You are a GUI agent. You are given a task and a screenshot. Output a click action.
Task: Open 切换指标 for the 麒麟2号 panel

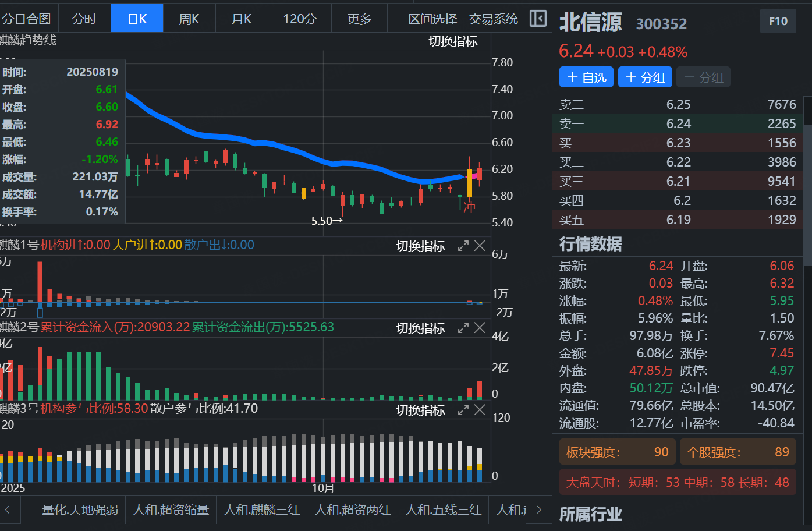420,328
